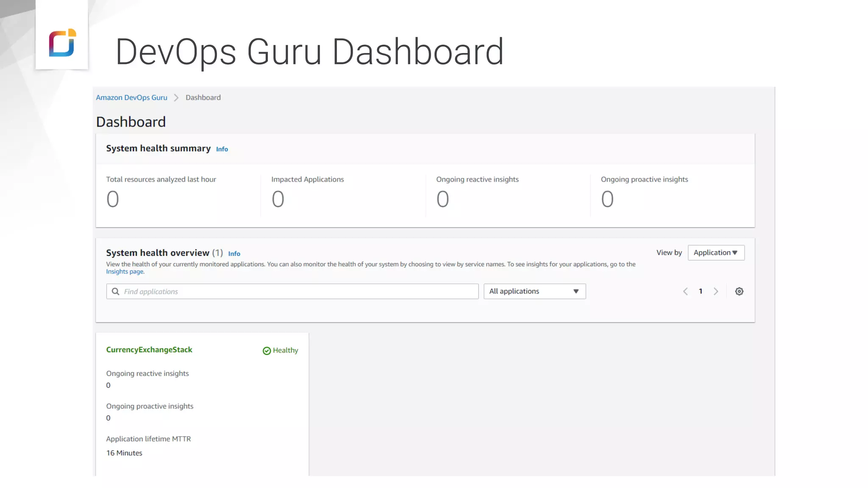Viewport: 868px width, 488px height.
Task: Click the View by label
Action: (669, 252)
